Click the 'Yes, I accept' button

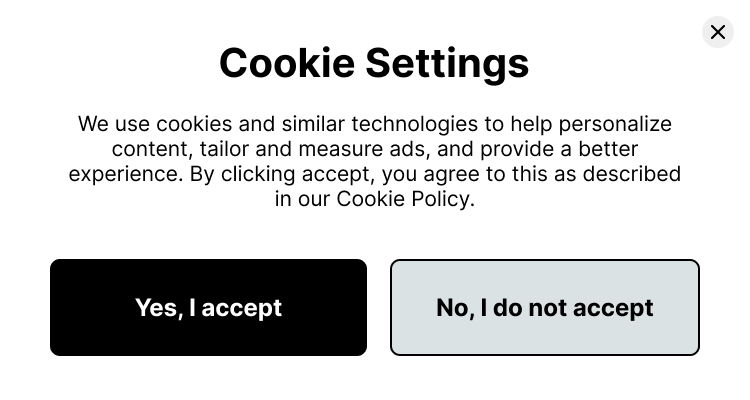208,308
